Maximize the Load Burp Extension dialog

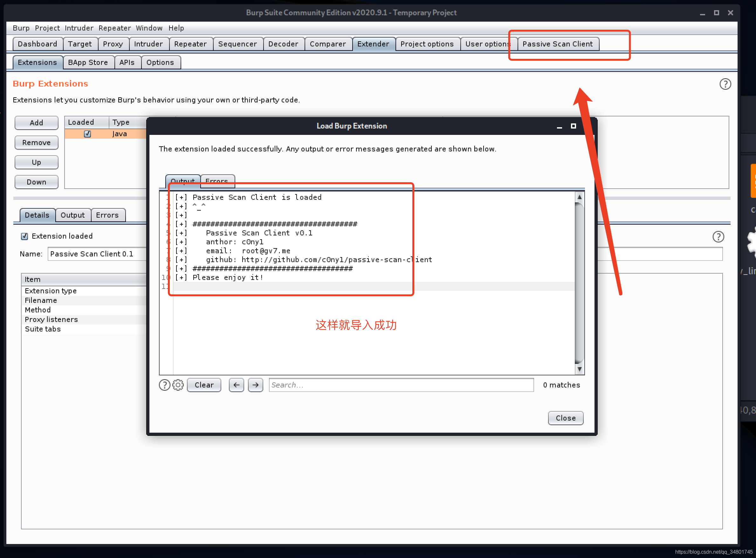coord(573,126)
